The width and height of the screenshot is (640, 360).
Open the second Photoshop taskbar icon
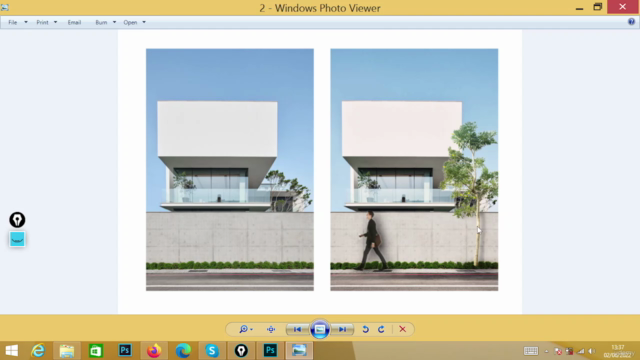[x=270, y=351]
